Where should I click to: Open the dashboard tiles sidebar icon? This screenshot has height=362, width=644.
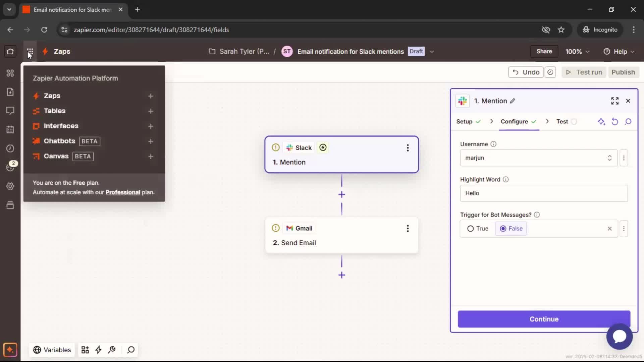pyautogui.click(x=10, y=73)
